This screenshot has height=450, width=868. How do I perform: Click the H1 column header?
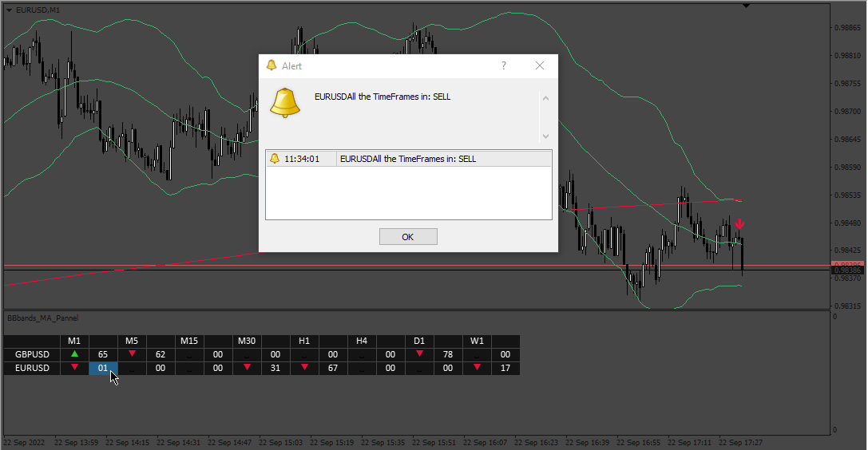(304, 341)
